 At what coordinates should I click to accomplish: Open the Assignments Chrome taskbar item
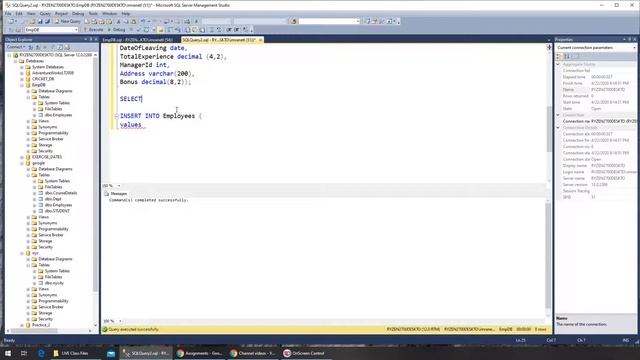(x=199, y=353)
